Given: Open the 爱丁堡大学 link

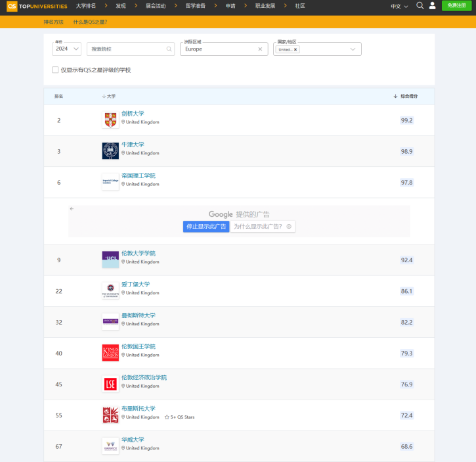Looking at the screenshot, I should click(x=136, y=284).
